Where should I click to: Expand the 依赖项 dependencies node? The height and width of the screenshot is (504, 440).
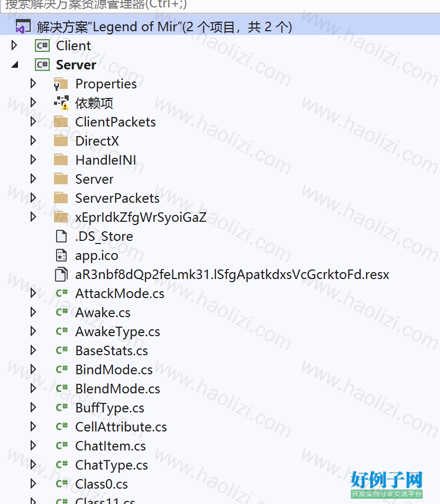pos(33,103)
